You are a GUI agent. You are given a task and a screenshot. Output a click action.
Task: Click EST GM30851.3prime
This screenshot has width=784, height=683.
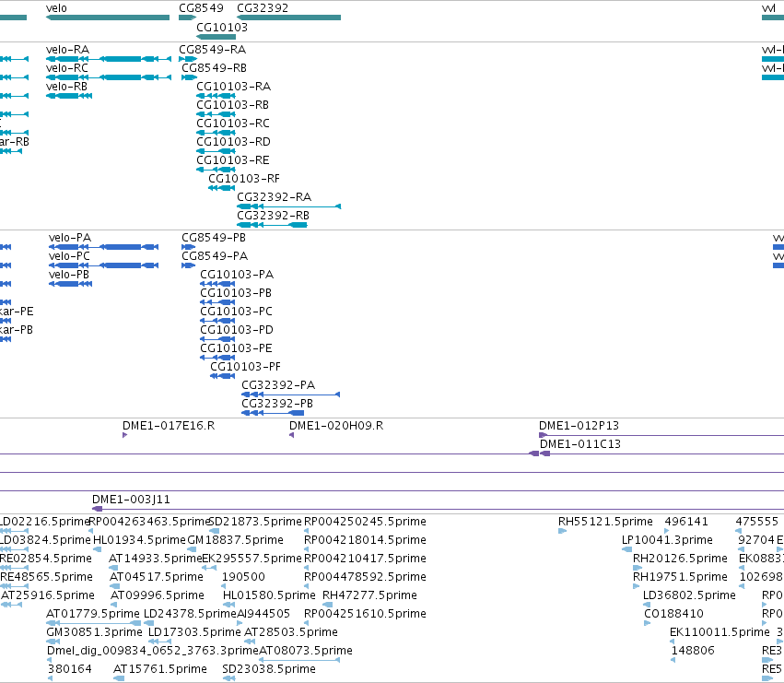[53, 642]
